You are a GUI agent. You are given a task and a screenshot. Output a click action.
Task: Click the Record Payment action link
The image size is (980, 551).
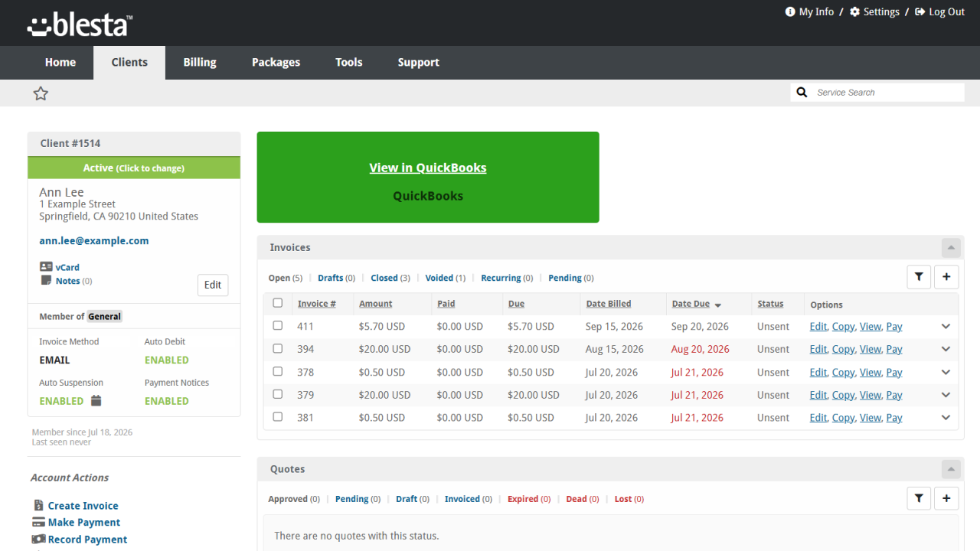88,540
